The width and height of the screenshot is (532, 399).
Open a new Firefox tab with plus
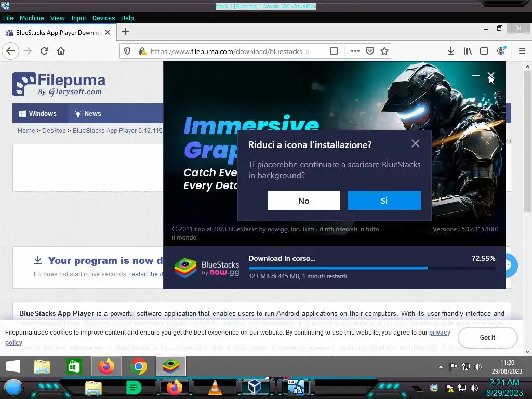[x=125, y=32]
